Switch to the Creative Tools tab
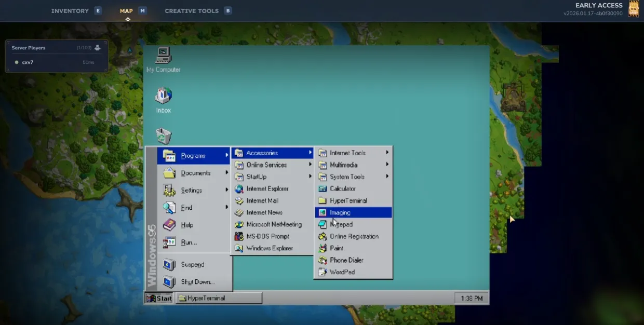 point(192,11)
